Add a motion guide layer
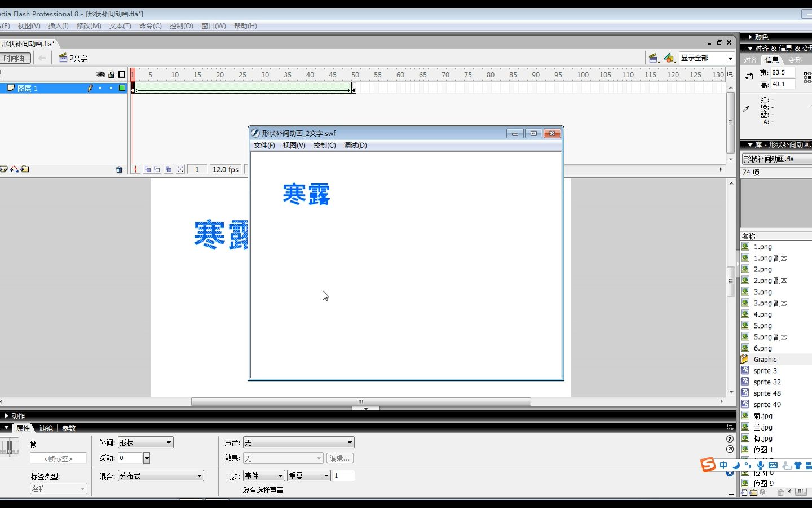The height and width of the screenshot is (508, 812). [x=14, y=169]
